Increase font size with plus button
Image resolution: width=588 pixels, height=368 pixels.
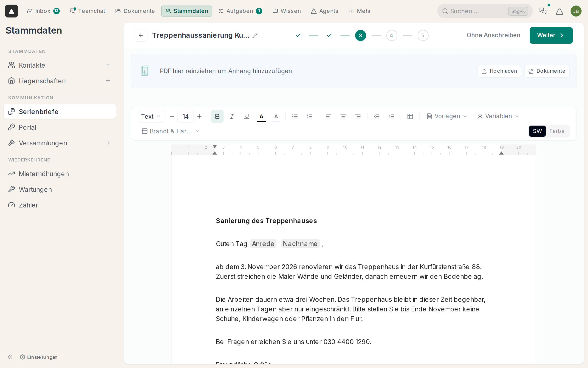tap(199, 116)
